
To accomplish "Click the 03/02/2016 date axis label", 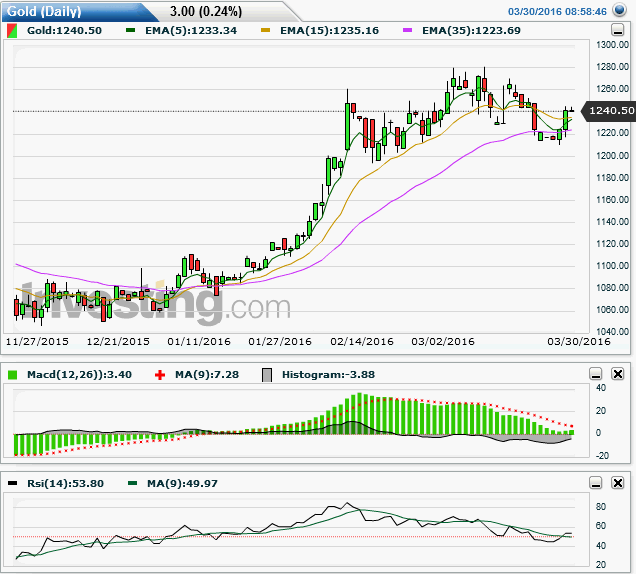I will click(443, 342).
